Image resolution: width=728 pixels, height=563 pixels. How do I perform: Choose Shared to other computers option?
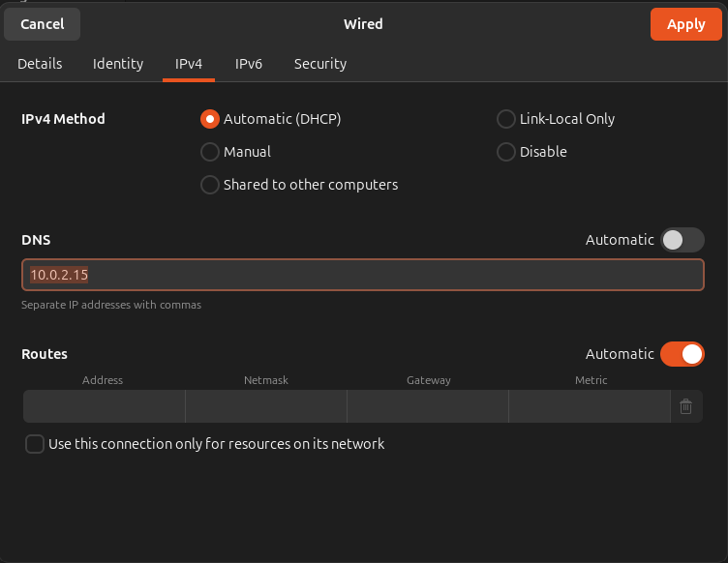[209, 185]
